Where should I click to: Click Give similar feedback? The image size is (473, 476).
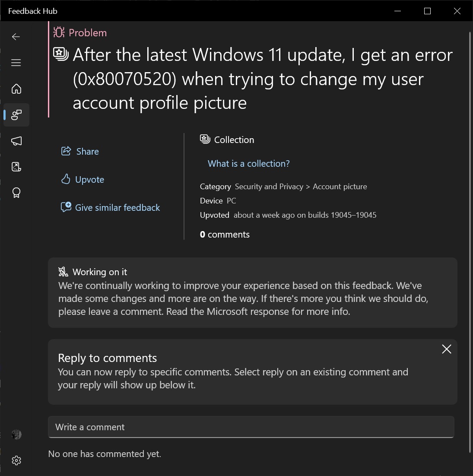coord(110,207)
